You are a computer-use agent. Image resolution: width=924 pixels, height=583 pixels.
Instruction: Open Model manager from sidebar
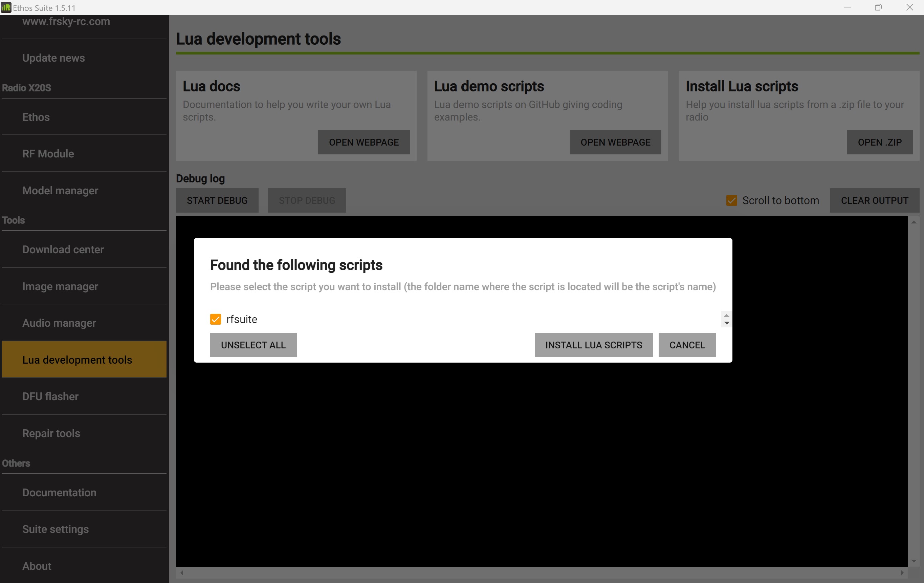[60, 191]
